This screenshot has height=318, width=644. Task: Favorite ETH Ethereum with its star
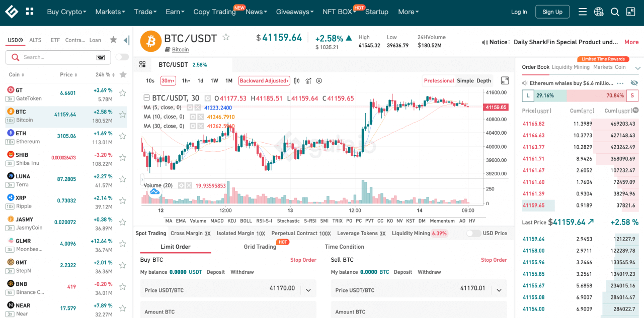(122, 136)
